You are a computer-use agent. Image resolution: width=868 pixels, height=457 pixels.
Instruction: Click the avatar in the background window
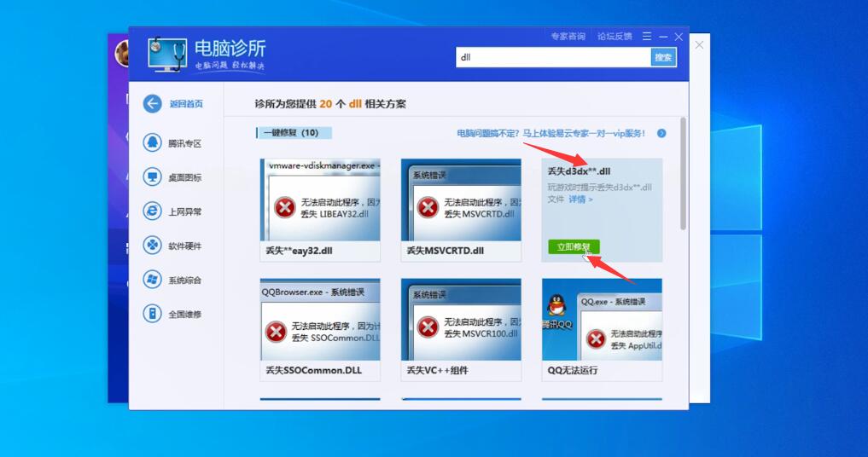point(121,54)
